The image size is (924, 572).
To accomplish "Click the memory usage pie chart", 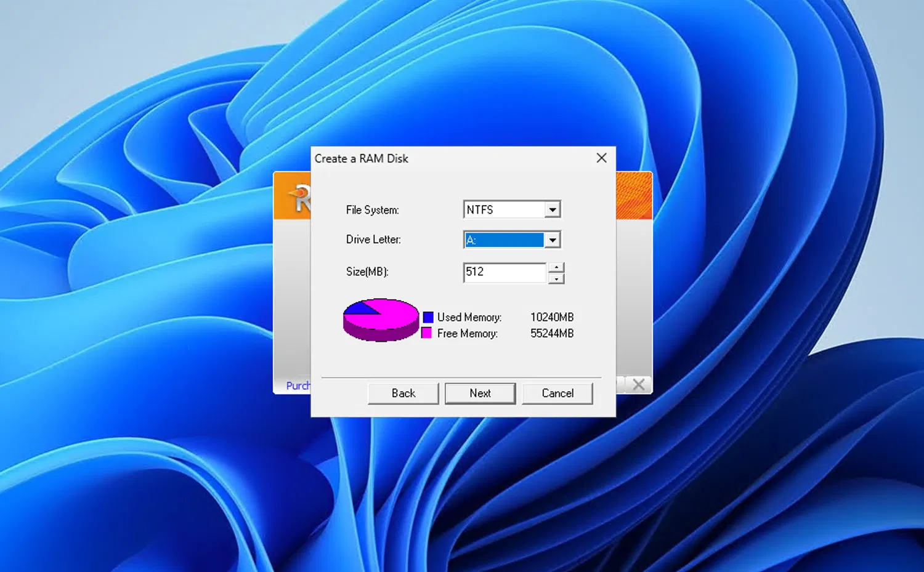I will pos(381,320).
